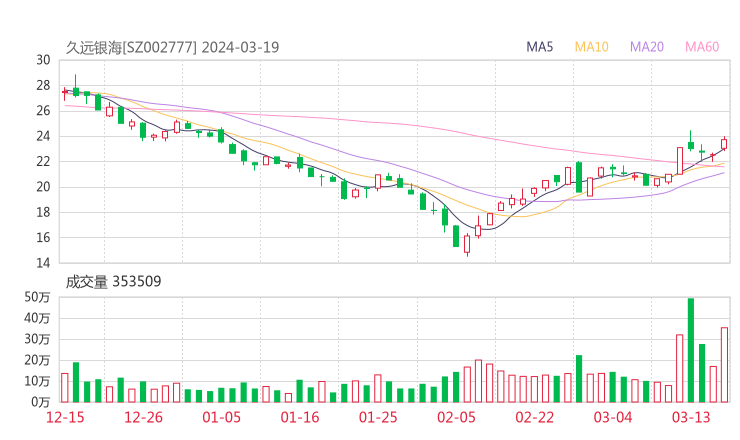Image resolution: width=740 pixels, height=440 pixels.
Task: Click the lowest red candlestick near 14.5
Action: (x=467, y=244)
